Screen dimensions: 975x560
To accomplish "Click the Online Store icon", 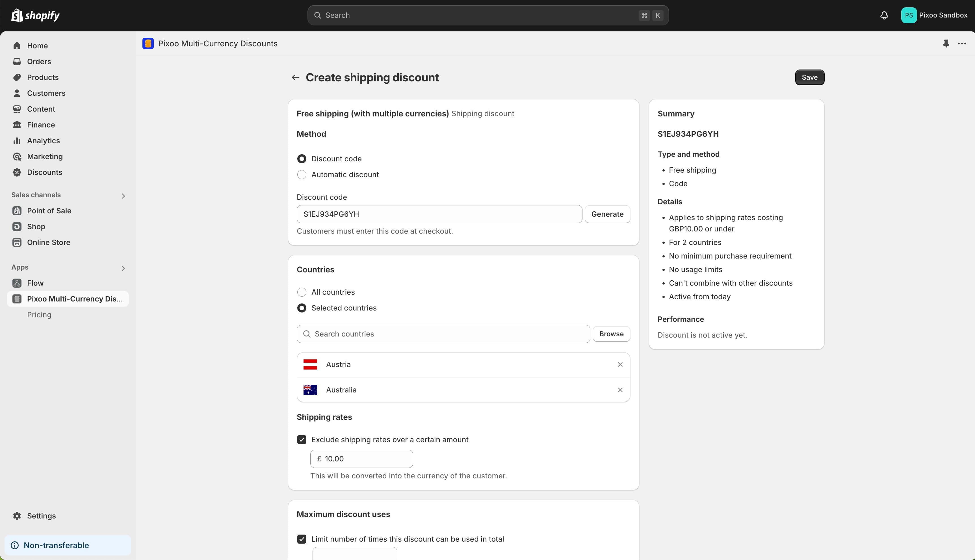I will coord(17,242).
